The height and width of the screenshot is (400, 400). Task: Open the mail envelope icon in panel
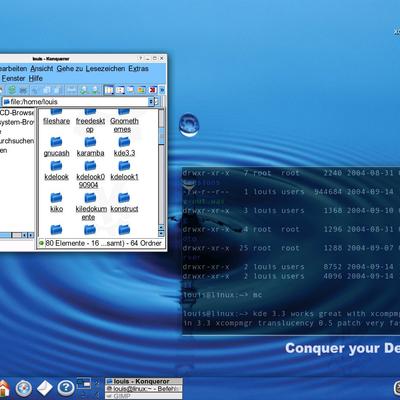click(45, 388)
